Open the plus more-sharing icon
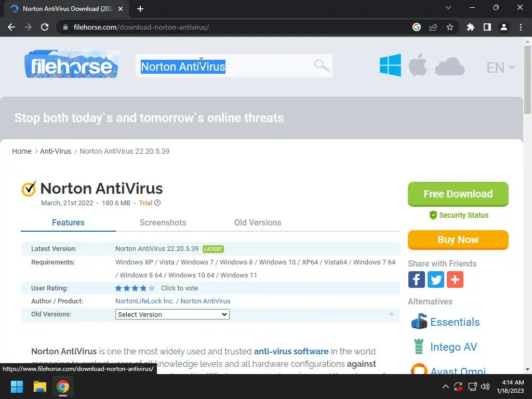 point(455,280)
